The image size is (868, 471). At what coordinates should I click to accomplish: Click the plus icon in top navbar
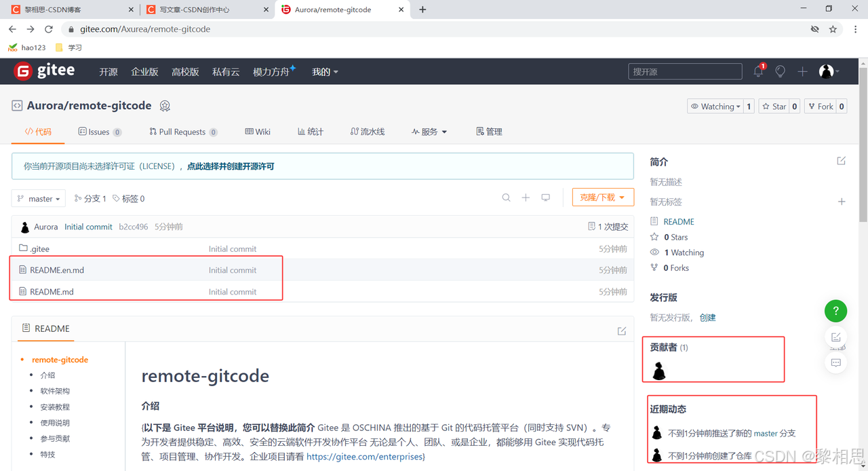pos(802,71)
